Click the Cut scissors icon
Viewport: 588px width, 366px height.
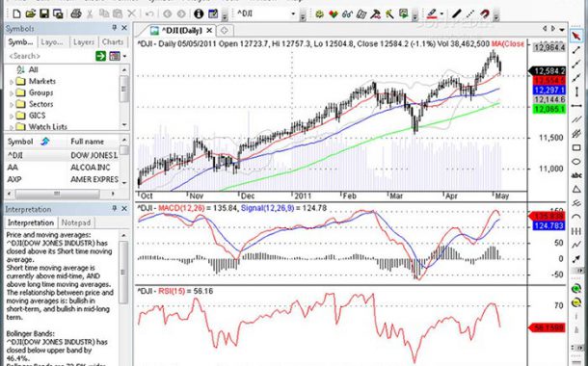pyautogui.click(x=90, y=14)
